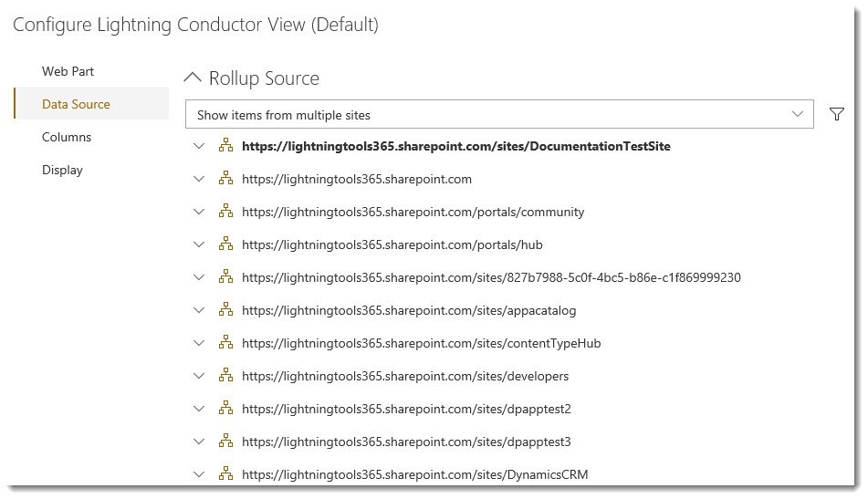Image resolution: width=868 pixels, height=499 pixels.
Task: Expand the portals/community node chevron
Action: point(199,212)
